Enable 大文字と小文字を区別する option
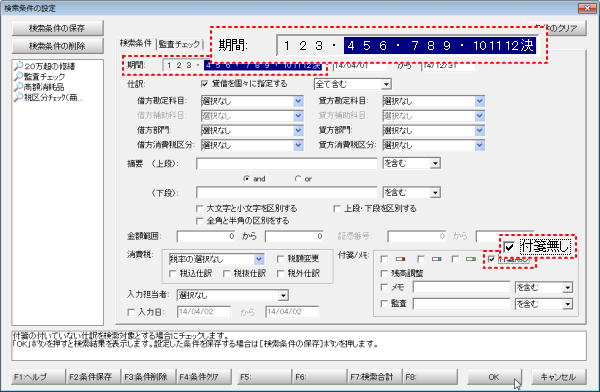Image resolution: width=600 pixels, height=392 pixels. 199,209
